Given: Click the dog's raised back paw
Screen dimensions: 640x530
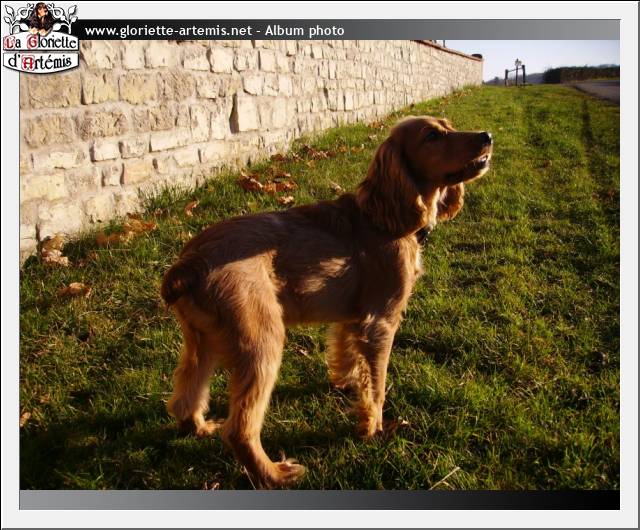Looking at the screenshot, I should (285, 470).
